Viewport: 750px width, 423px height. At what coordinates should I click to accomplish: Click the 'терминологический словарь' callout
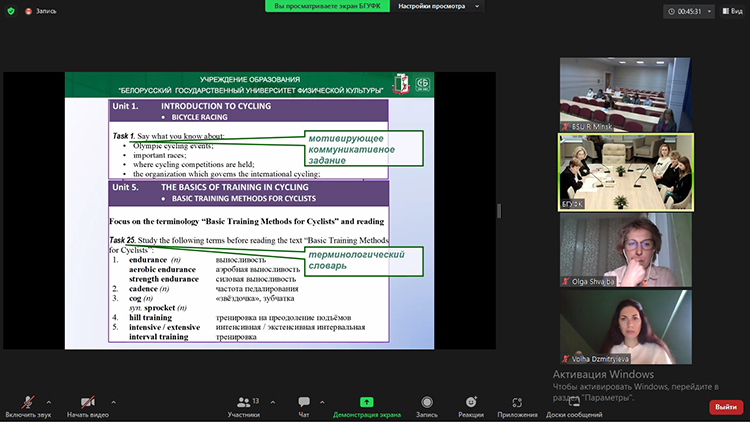point(364,261)
